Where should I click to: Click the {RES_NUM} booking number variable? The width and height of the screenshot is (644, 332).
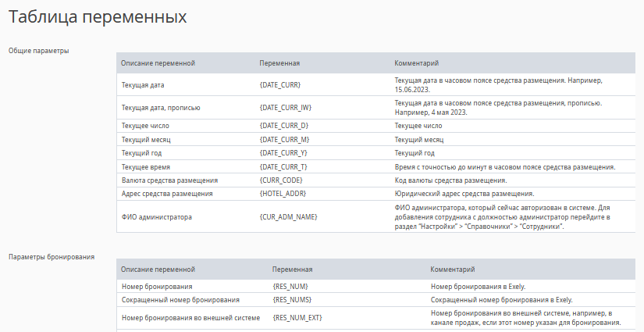pos(290,286)
